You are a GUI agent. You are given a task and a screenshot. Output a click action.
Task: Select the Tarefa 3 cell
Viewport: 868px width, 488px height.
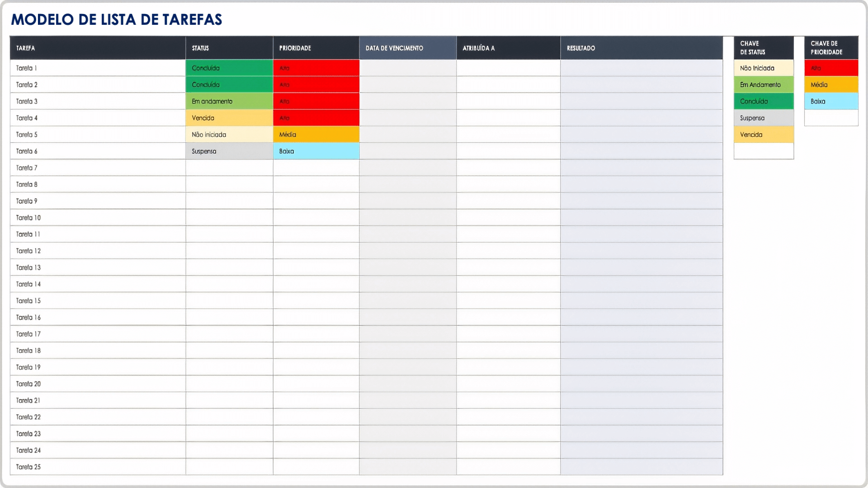click(98, 101)
